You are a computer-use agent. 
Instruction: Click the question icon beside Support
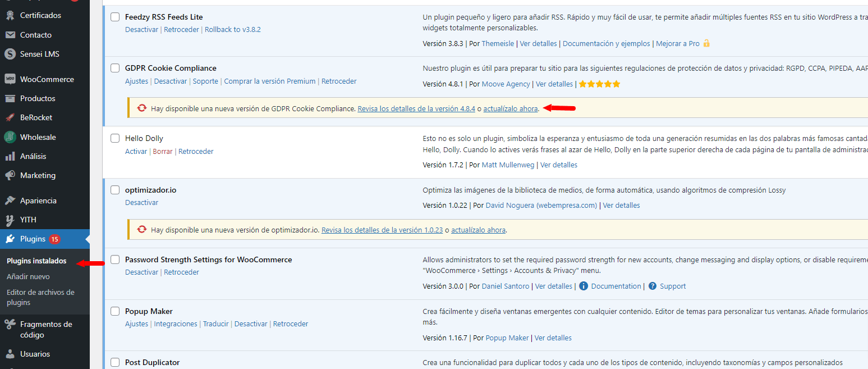(x=653, y=286)
